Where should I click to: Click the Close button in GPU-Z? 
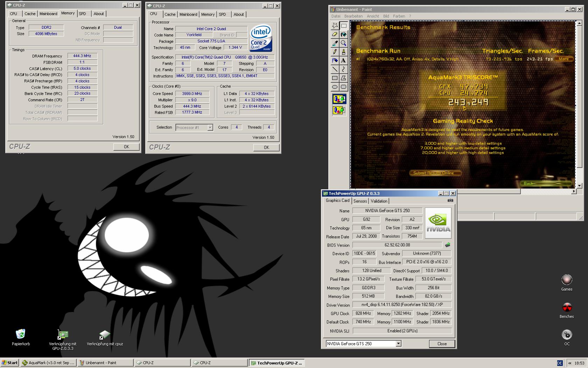click(442, 344)
